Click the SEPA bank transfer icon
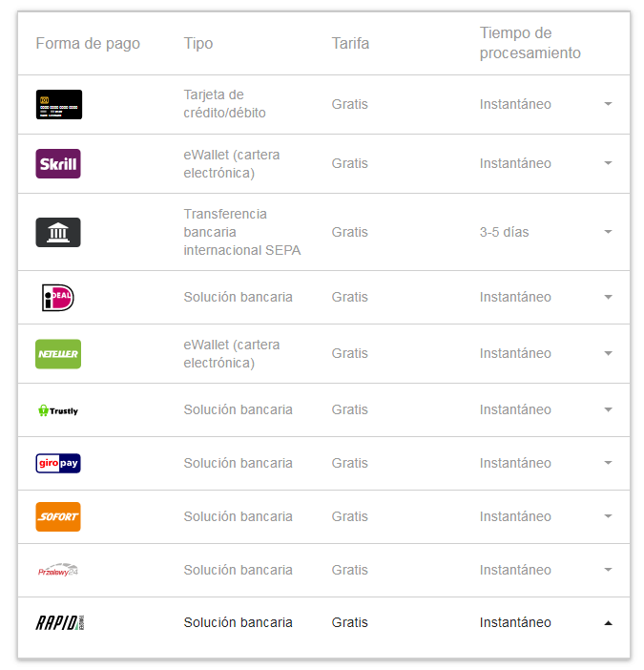The width and height of the screenshot is (644, 670). coord(58,232)
